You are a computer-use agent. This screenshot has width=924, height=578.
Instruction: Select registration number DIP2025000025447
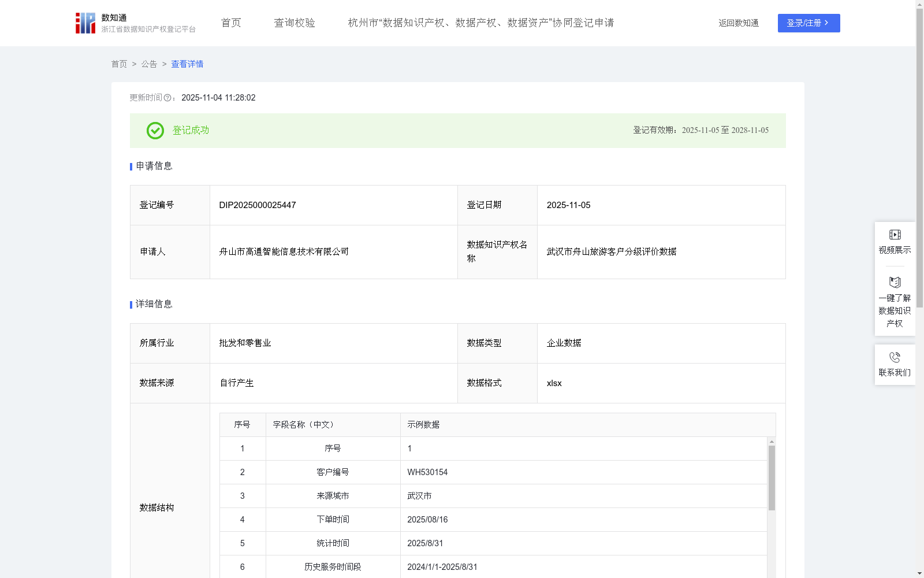(x=258, y=205)
